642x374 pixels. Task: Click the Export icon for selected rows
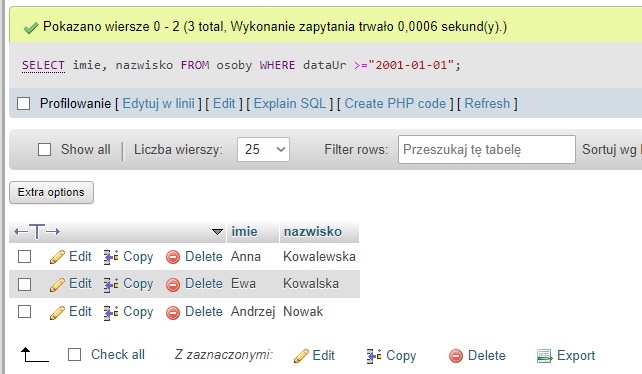[544, 356]
